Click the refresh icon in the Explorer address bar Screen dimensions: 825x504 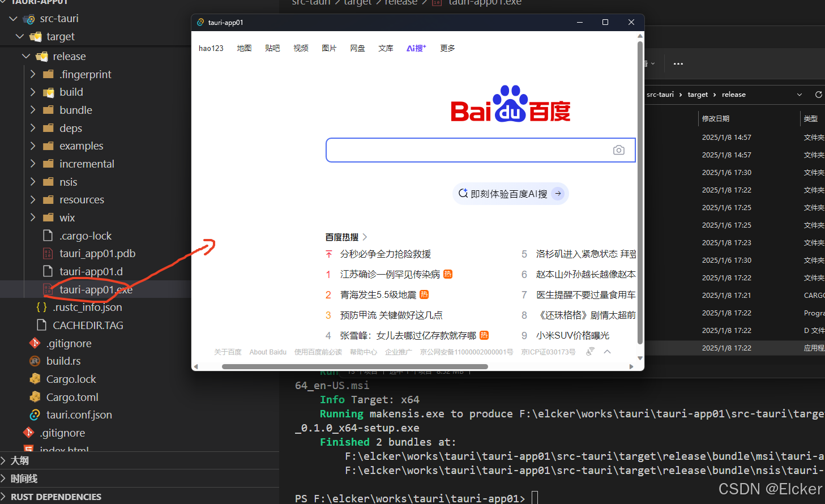tap(818, 95)
